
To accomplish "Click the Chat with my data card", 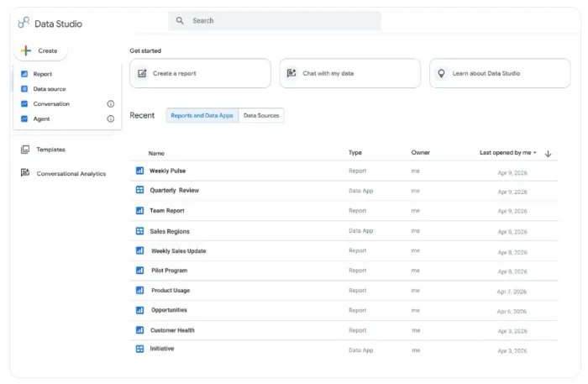I will (350, 73).
